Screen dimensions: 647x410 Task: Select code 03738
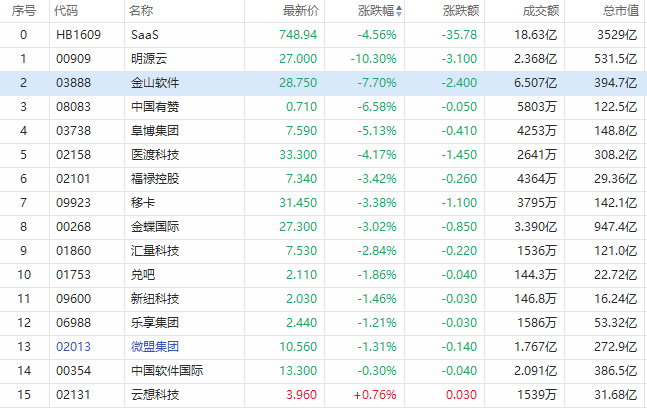(x=73, y=131)
